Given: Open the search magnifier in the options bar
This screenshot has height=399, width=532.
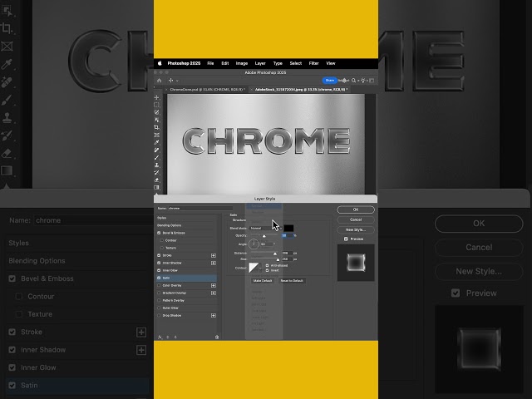Looking at the screenshot, I should point(353,81).
